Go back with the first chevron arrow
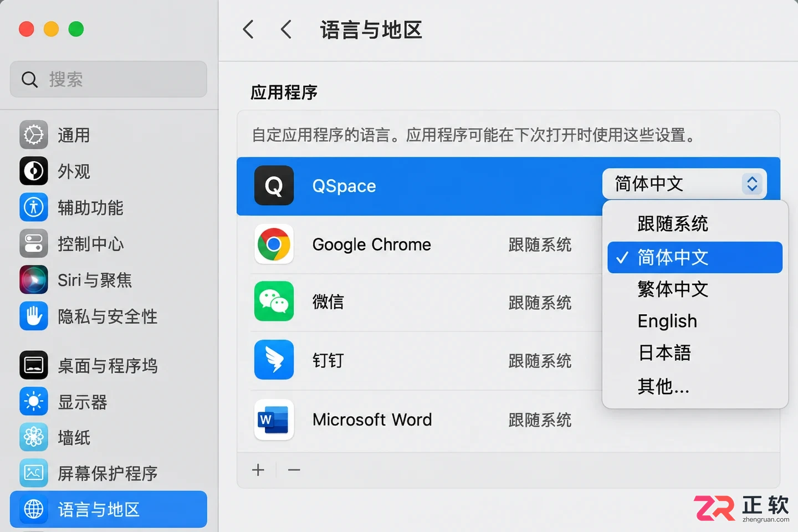 [x=248, y=29]
